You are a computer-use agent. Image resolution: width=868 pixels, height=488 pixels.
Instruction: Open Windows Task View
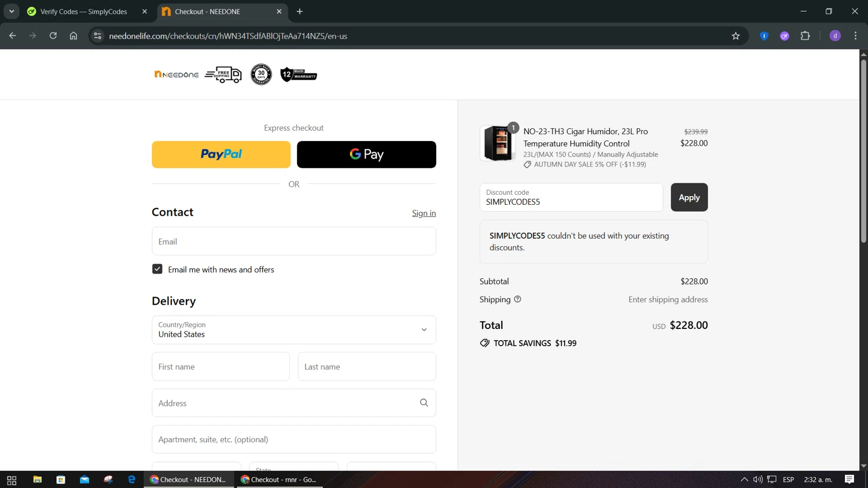12,480
